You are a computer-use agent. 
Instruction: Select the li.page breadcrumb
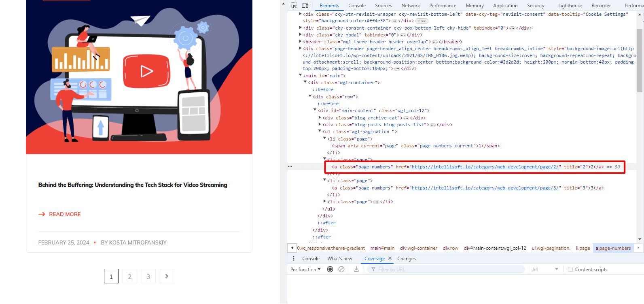tap(583, 248)
